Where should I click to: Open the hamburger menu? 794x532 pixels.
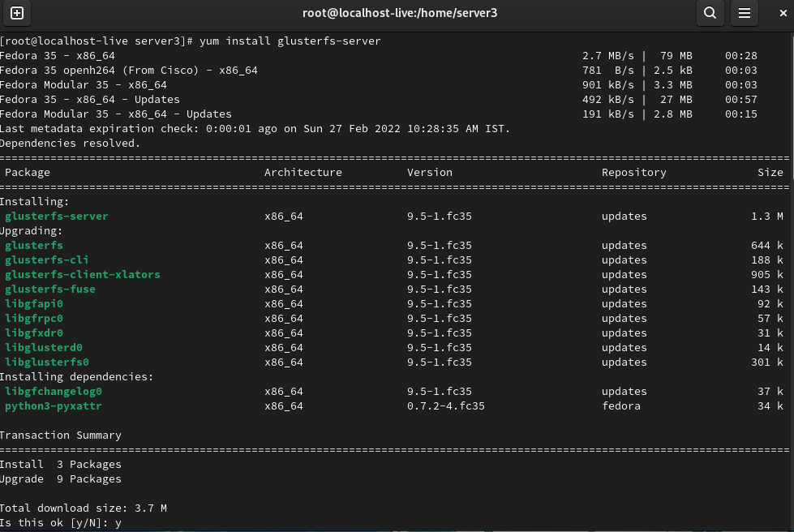[x=744, y=14]
